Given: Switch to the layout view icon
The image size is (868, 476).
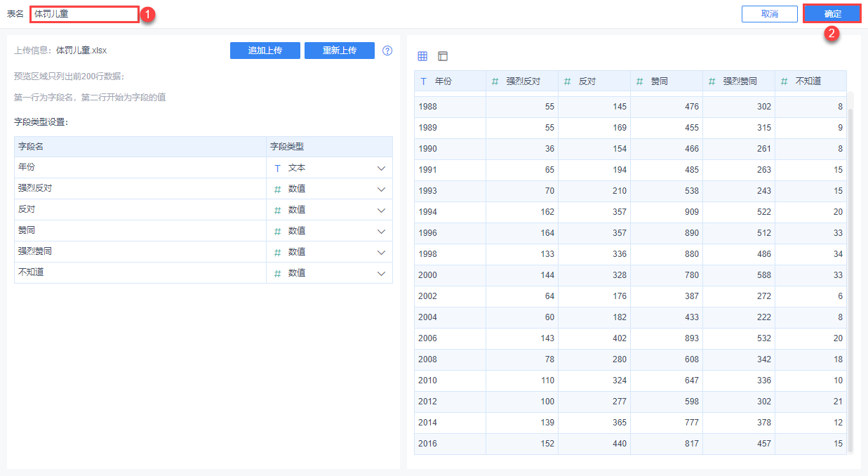Looking at the screenshot, I should tap(443, 56).
